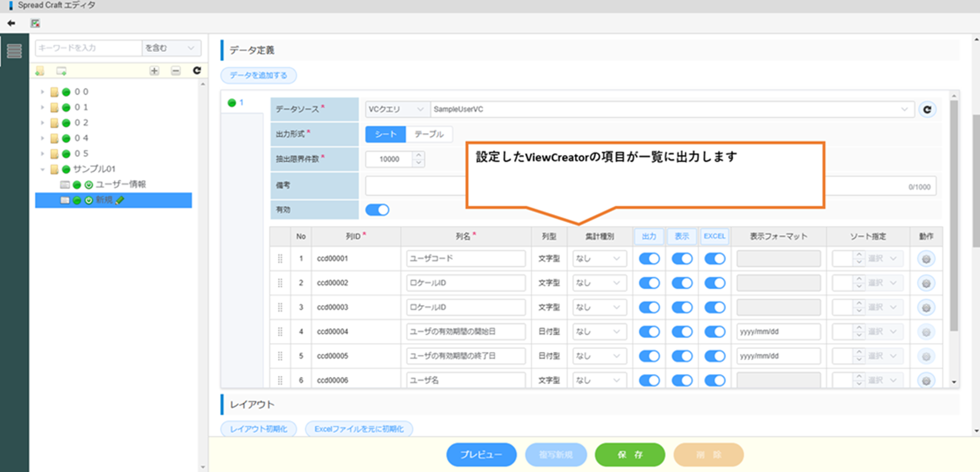Refresh the tree list with reload icon
Screen dimensions: 980x472
197,70
